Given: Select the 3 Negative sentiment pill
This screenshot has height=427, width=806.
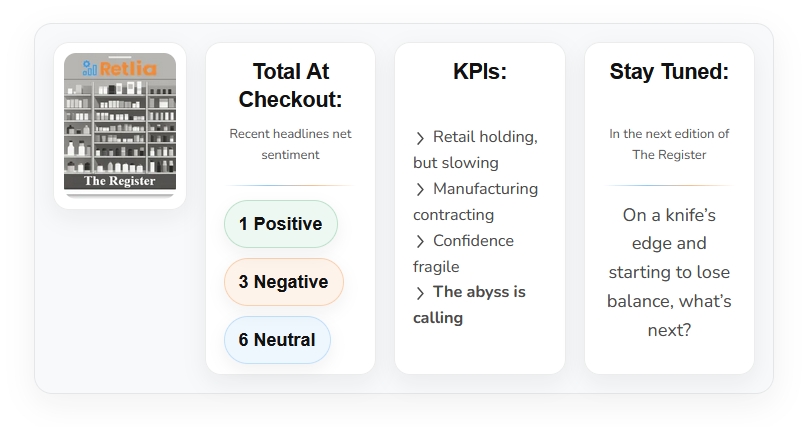Looking at the screenshot, I should click(x=283, y=282).
